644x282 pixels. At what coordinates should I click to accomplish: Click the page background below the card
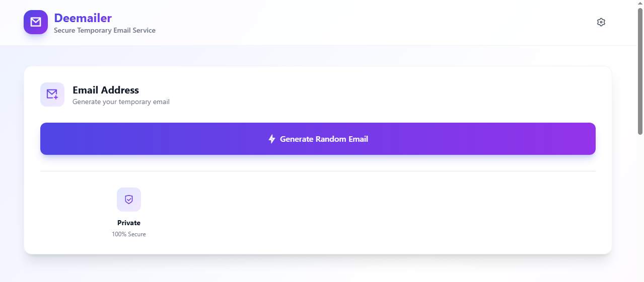[318, 269]
